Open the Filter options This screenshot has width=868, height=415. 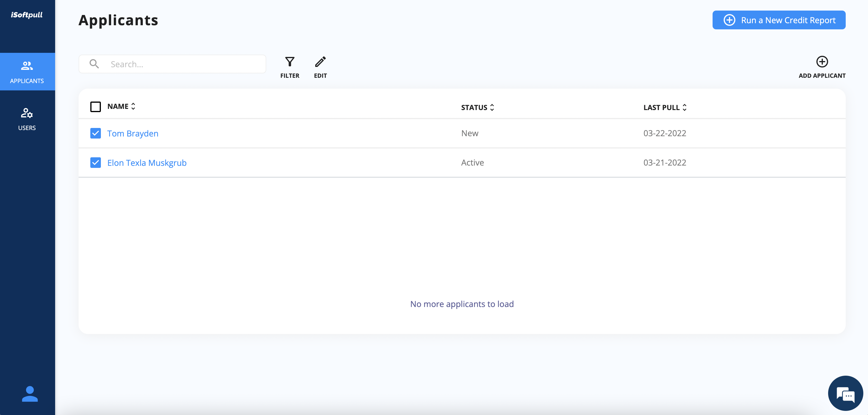pyautogui.click(x=290, y=66)
